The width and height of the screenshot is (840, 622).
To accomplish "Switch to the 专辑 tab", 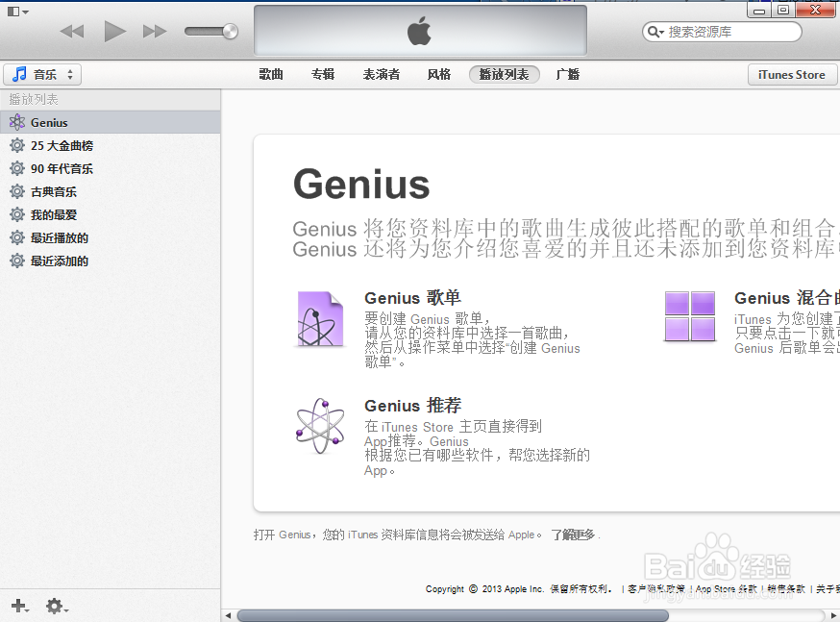I will [x=323, y=74].
